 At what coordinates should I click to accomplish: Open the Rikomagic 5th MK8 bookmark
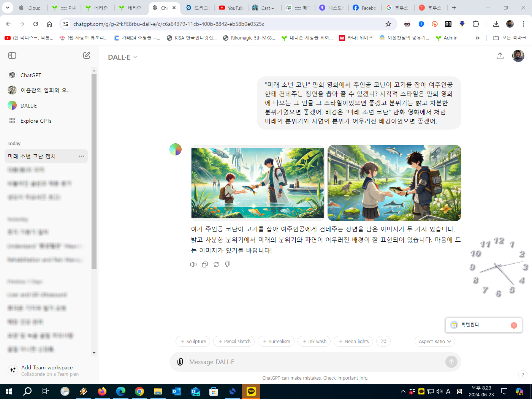point(249,38)
